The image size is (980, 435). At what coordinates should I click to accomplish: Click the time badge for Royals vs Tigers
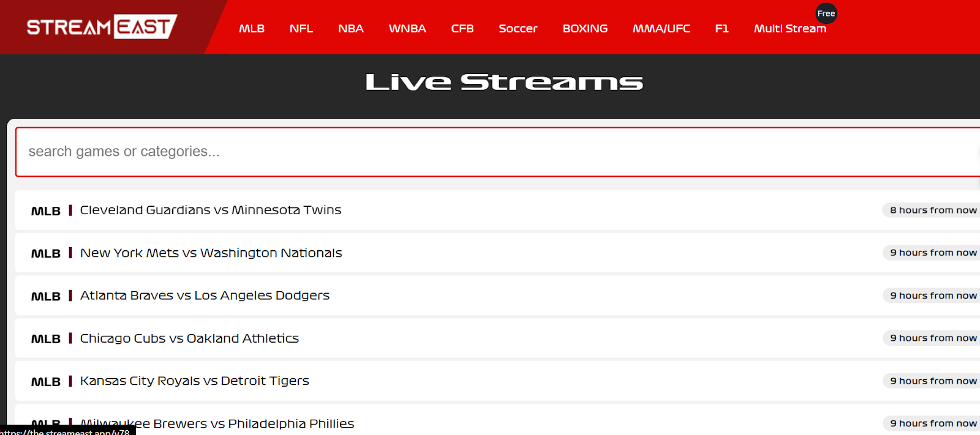[932, 381]
